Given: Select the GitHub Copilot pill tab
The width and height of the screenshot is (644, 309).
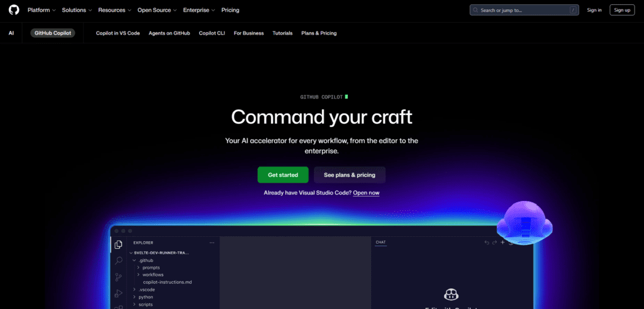Looking at the screenshot, I should (53, 33).
